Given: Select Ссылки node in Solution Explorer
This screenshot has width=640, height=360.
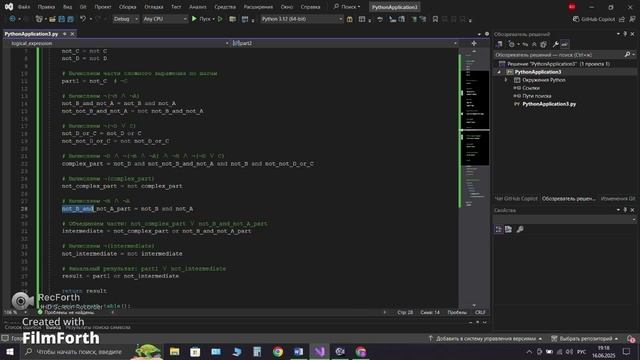Looking at the screenshot, I should point(531,88).
